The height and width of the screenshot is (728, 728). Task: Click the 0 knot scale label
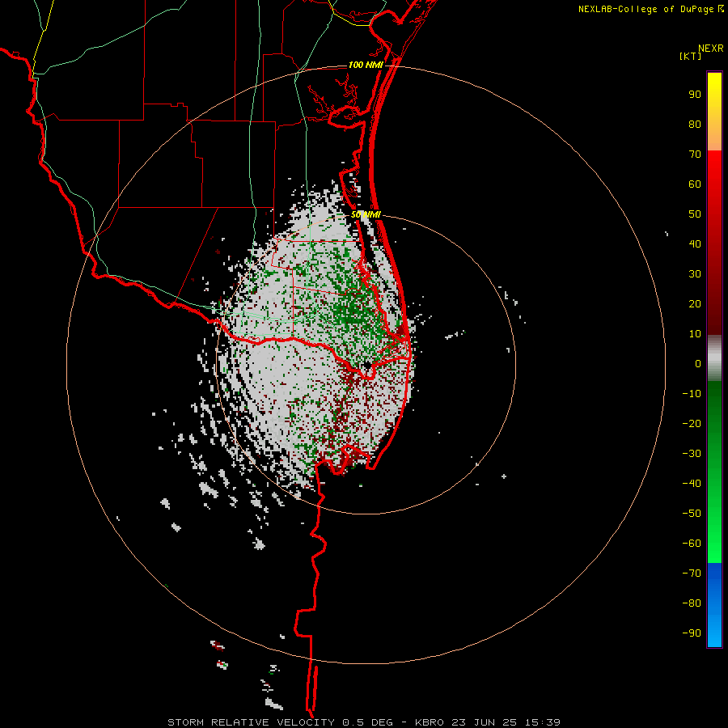[698, 363]
